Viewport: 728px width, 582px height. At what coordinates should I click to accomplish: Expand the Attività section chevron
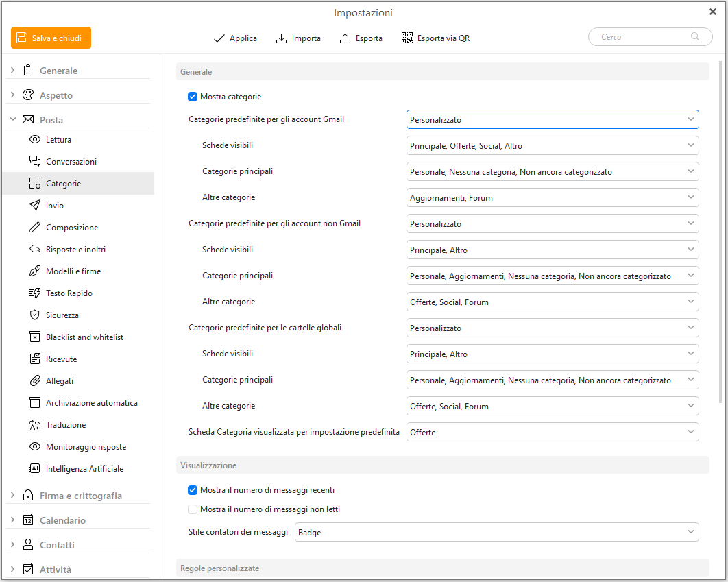pyautogui.click(x=13, y=569)
